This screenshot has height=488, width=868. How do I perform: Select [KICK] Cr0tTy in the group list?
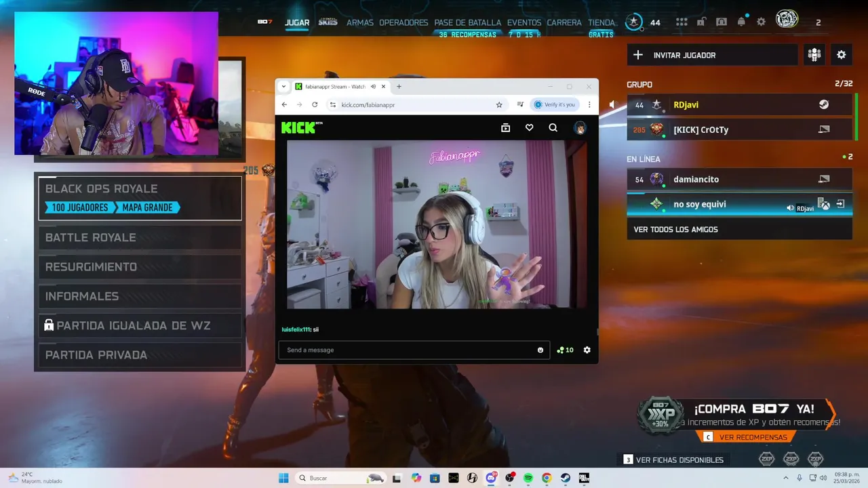pos(739,129)
